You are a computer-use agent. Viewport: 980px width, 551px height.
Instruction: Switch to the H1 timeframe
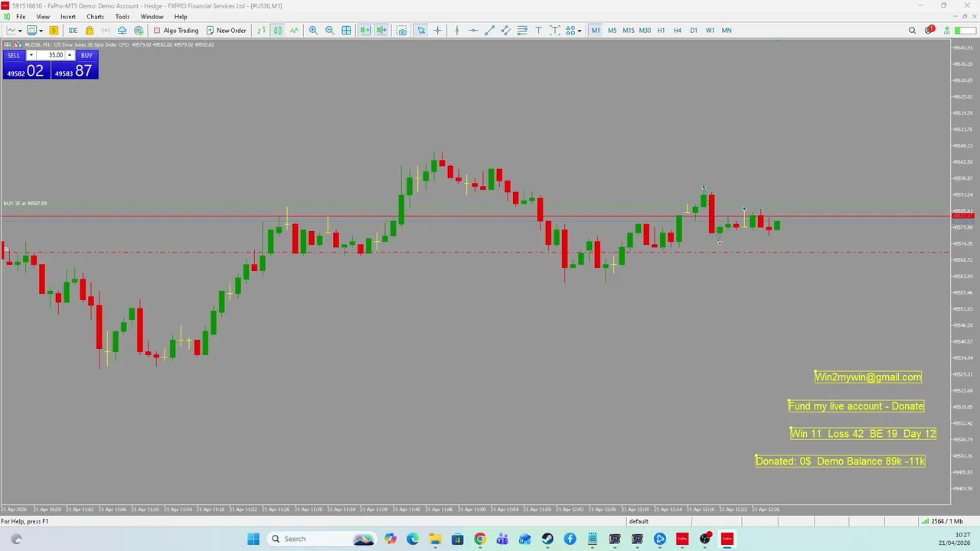(661, 31)
